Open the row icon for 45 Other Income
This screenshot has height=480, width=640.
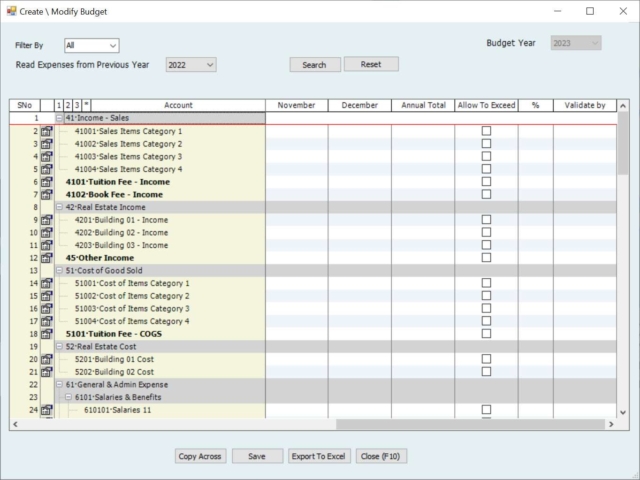pyautogui.click(x=47, y=258)
